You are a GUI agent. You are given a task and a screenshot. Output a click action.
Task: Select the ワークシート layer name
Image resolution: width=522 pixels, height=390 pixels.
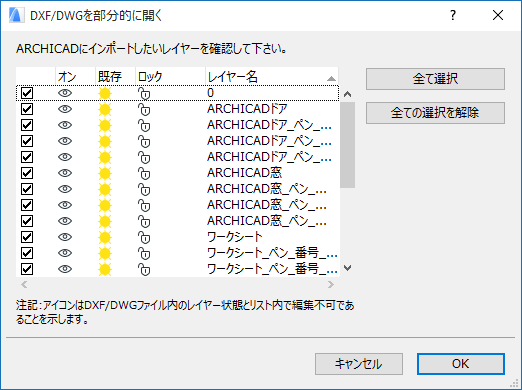click(235, 237)
